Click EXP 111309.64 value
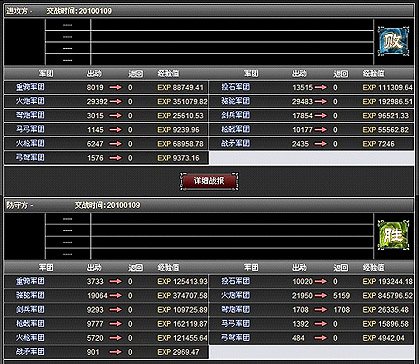This screenshot has height=364, width=420. 388,88
